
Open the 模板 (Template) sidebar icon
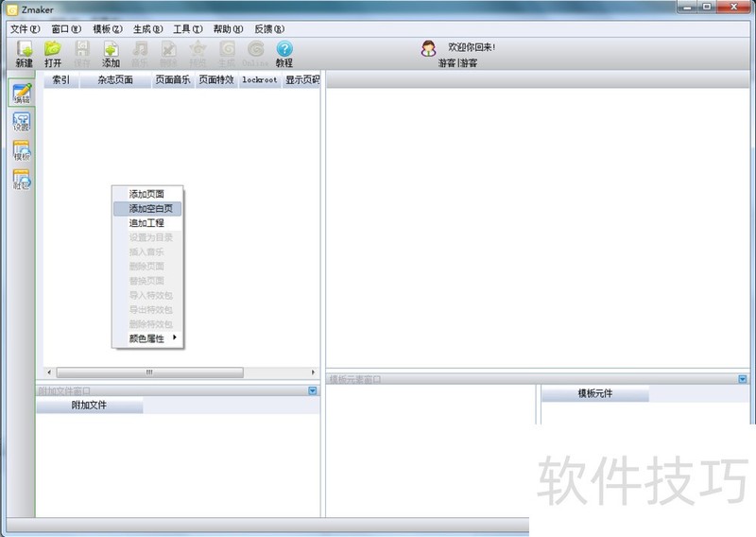pyautogui.click(x=21, y=151)
